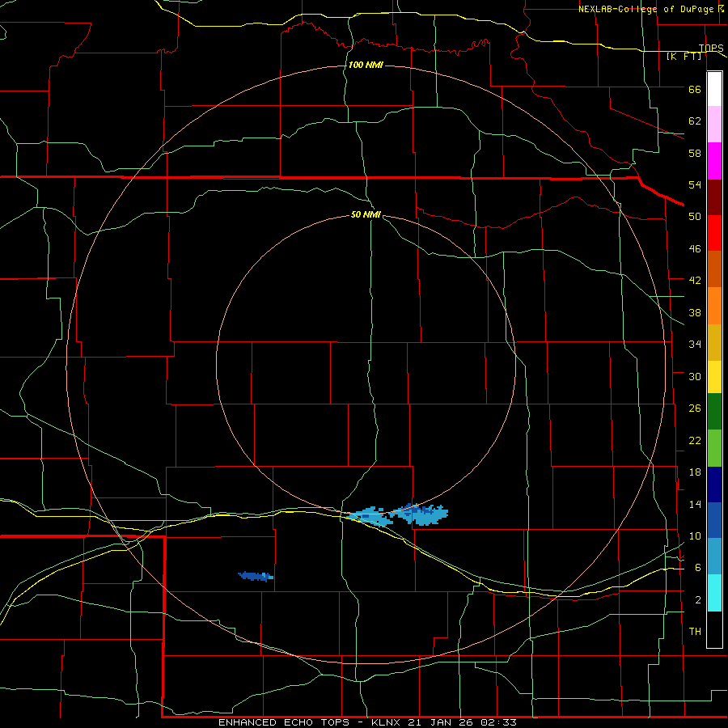728x728 pixels.
Task: Click the "30" legend label
Action: coord(695,376)
